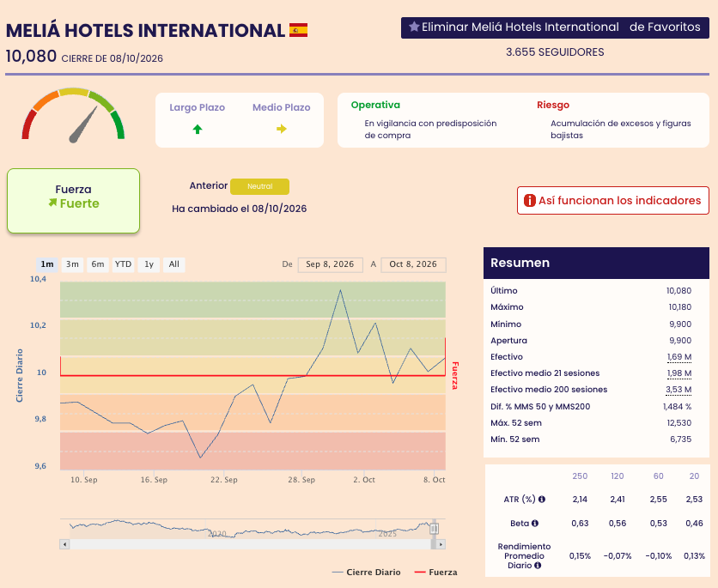The image size is (718, 588).
Task: Click the Fuerza Fuerte strength card
Action: [73, 201]
